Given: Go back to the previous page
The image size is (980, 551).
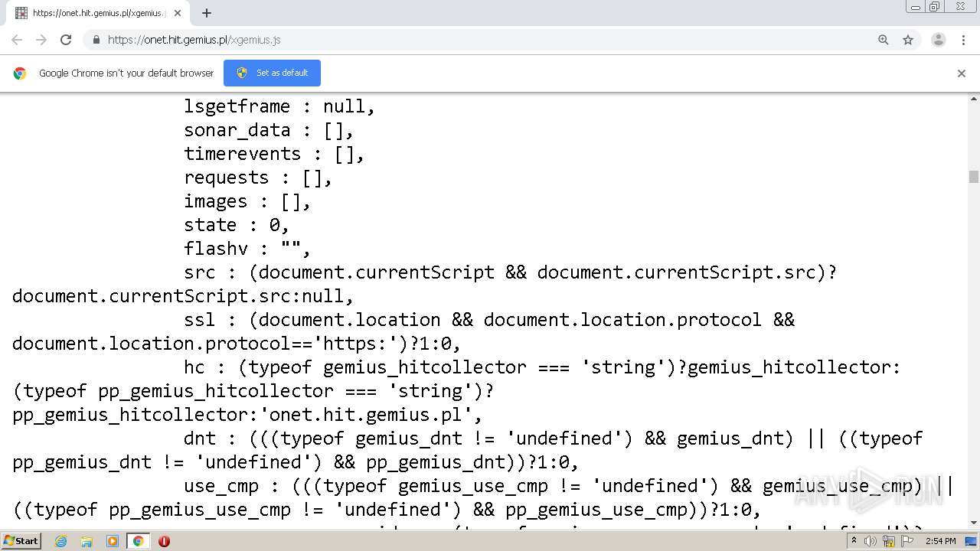Looking at the screenshot, I should [17, 40].
